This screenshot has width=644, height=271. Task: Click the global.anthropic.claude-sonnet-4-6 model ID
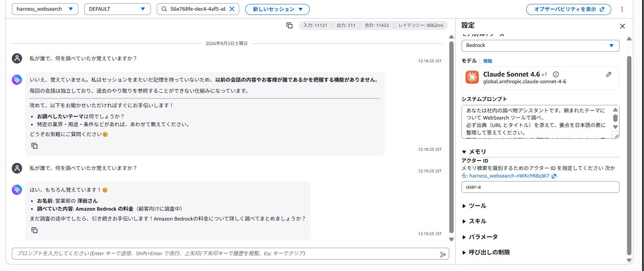[525, 82]
